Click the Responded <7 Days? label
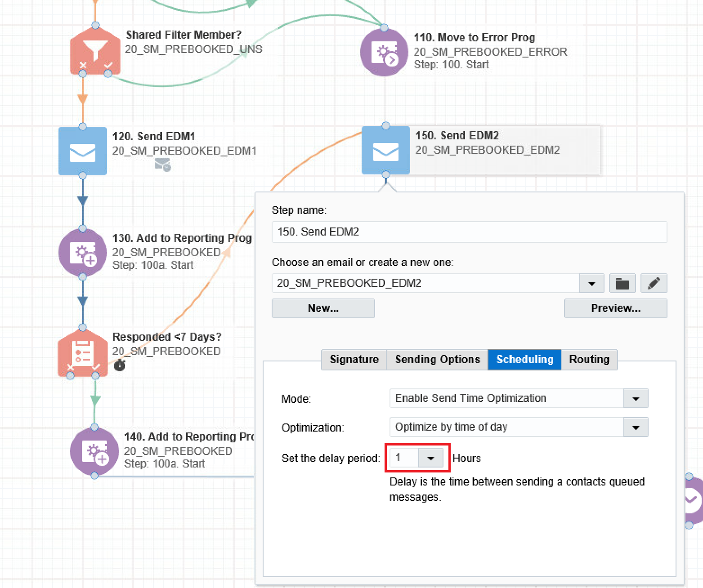 (167, 337)
